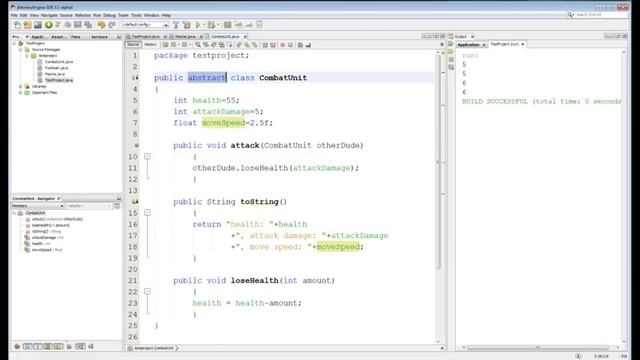Run the project with the green play icon
This screenshot has width=640, height=360.
coord(198,25)
